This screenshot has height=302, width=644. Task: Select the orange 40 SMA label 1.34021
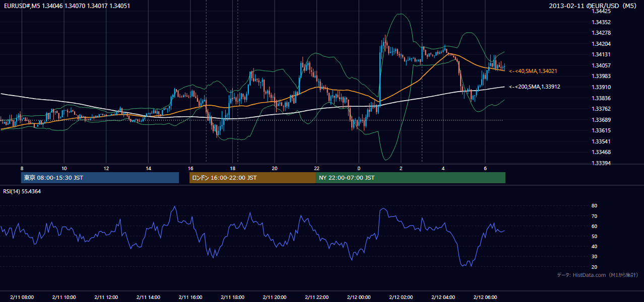(x=533, y=71)
